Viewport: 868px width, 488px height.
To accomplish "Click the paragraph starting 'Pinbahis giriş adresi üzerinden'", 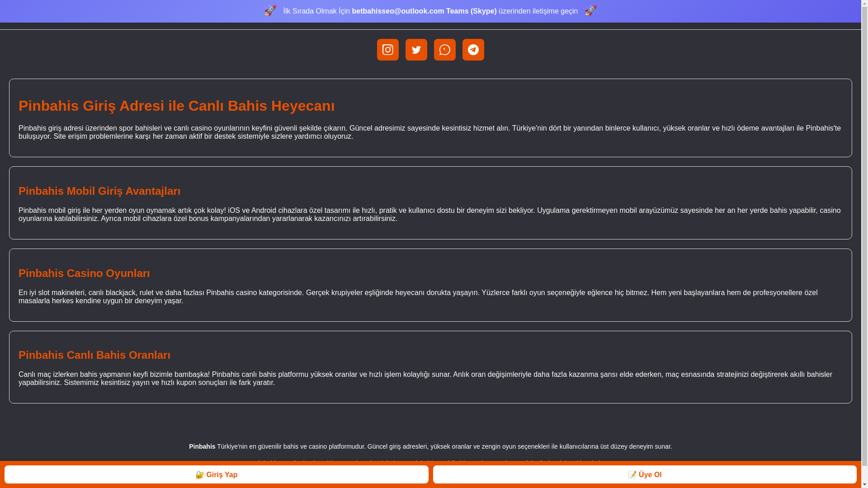I will [429, 132].
